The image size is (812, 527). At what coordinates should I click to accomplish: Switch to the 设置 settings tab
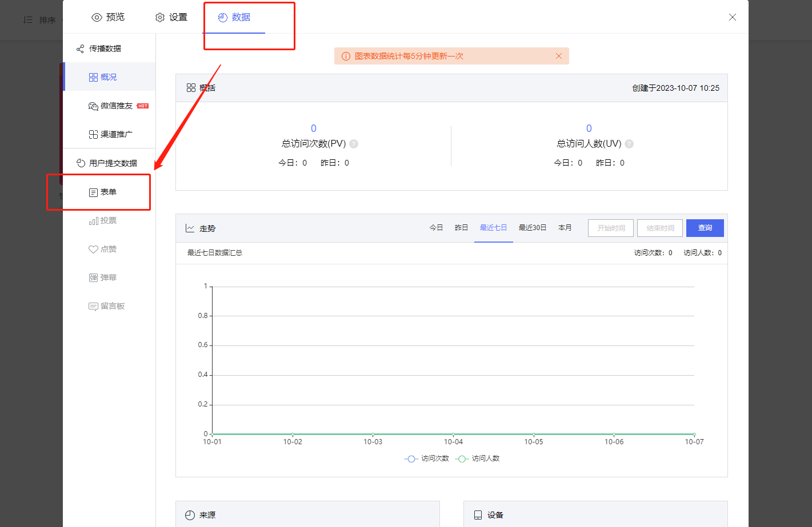pyautogui.click(x=171, y=17)
